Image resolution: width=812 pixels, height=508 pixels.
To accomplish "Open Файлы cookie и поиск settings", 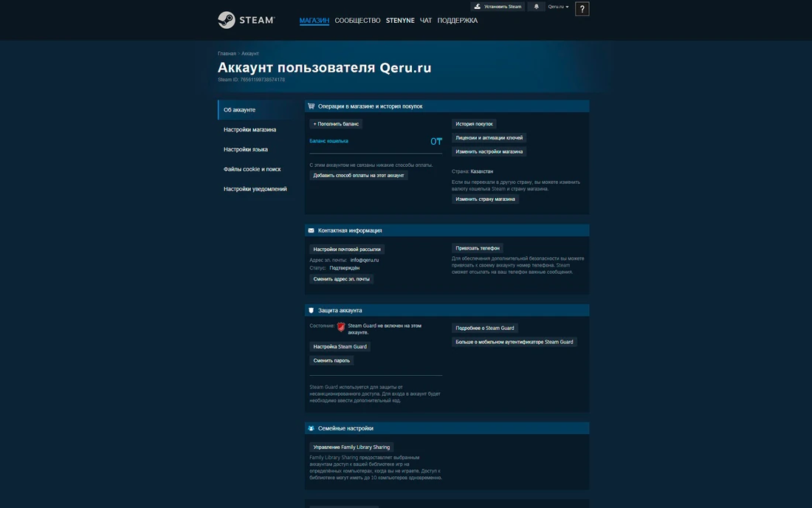I will [x=252, y=169].
